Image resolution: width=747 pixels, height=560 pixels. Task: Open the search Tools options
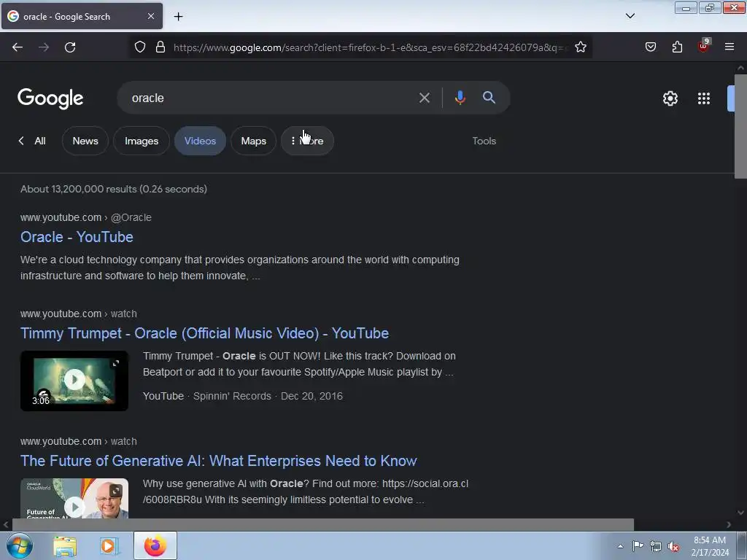click(484, 141)
